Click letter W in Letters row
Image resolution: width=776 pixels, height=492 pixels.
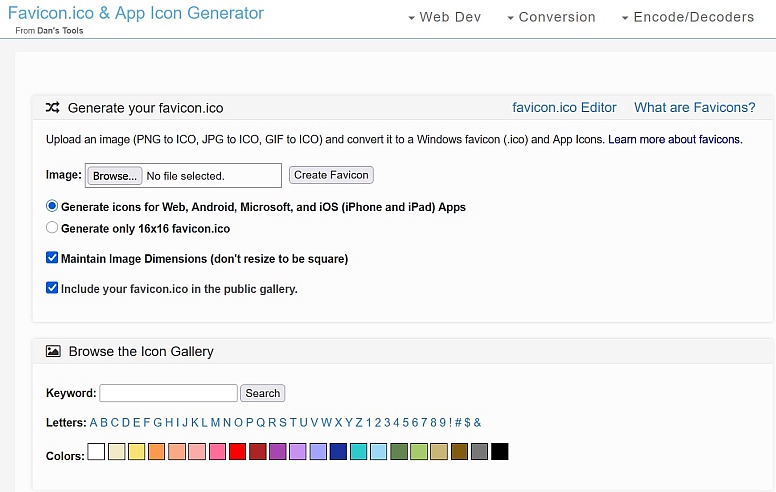point(326,423)
